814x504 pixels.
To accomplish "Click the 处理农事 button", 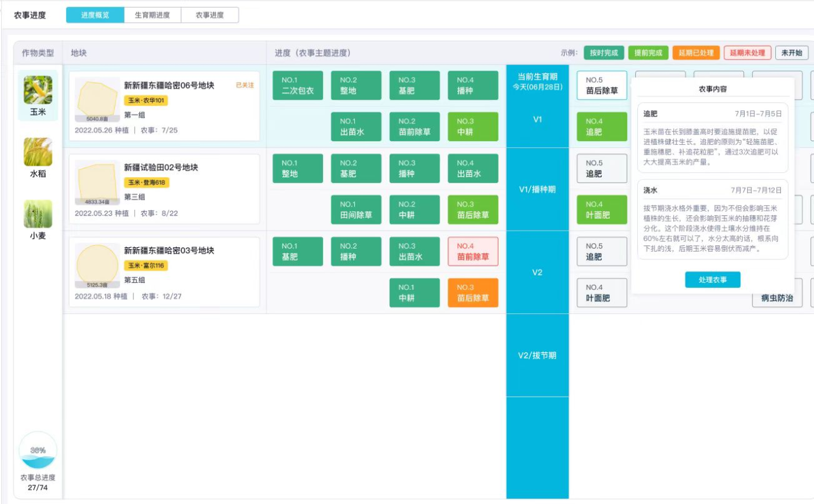I will click(x=712, y=280).
